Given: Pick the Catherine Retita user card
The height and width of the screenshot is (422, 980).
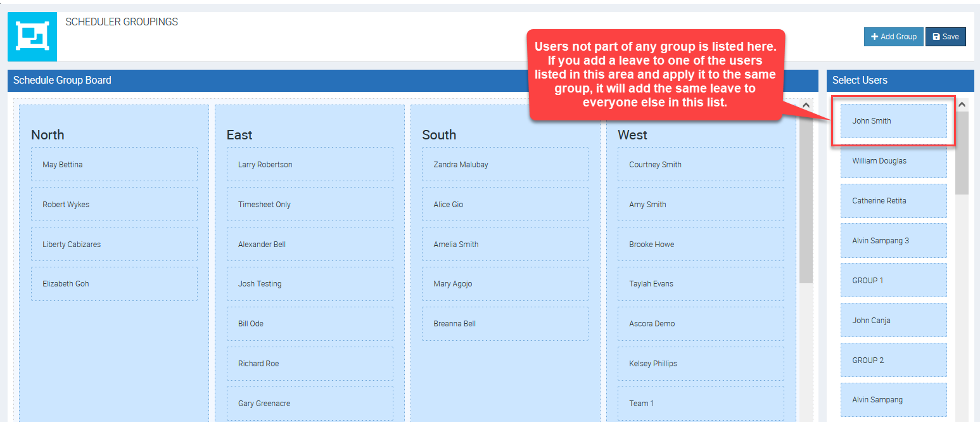Looking at the screenshot, I should [x=893, y=201].
